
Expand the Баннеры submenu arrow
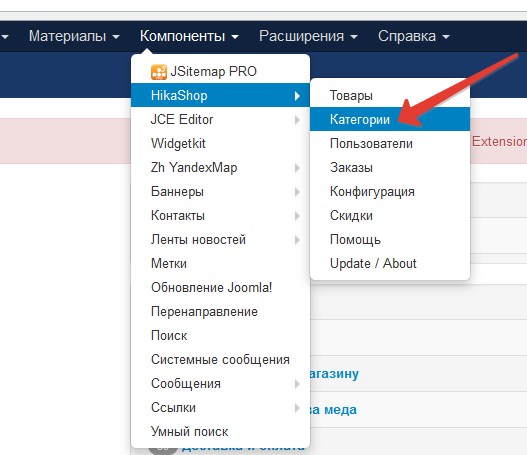click(x=297, y=192)
